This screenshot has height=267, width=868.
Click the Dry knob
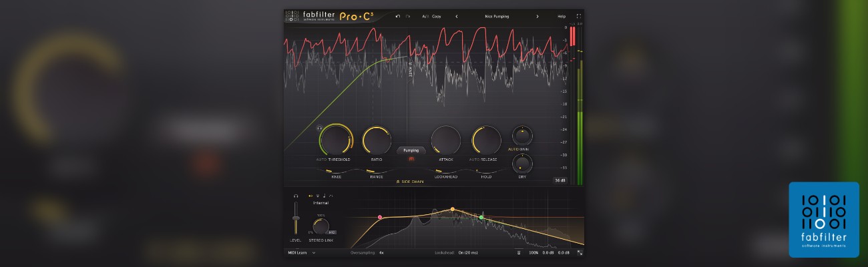click(522, 164)
